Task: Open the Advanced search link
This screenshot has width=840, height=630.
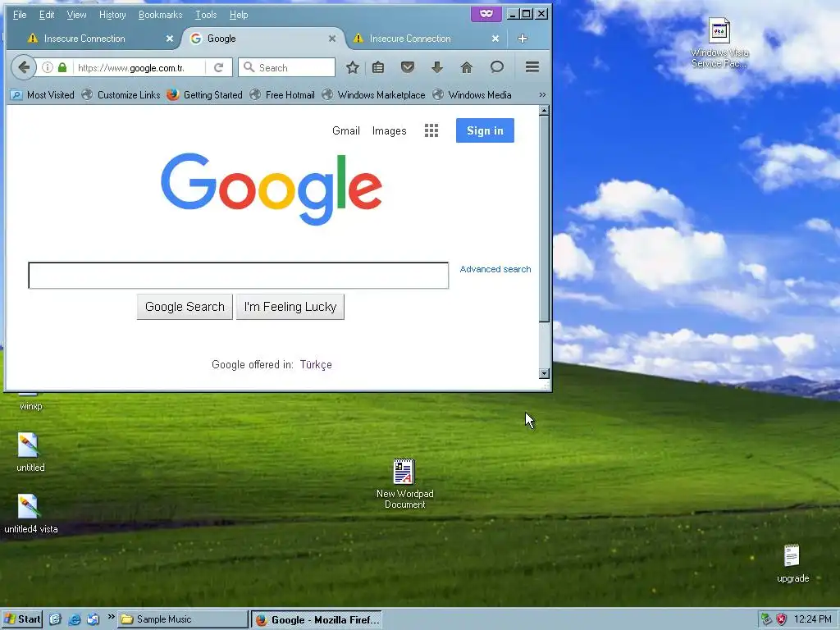Action: coord(495,269)
